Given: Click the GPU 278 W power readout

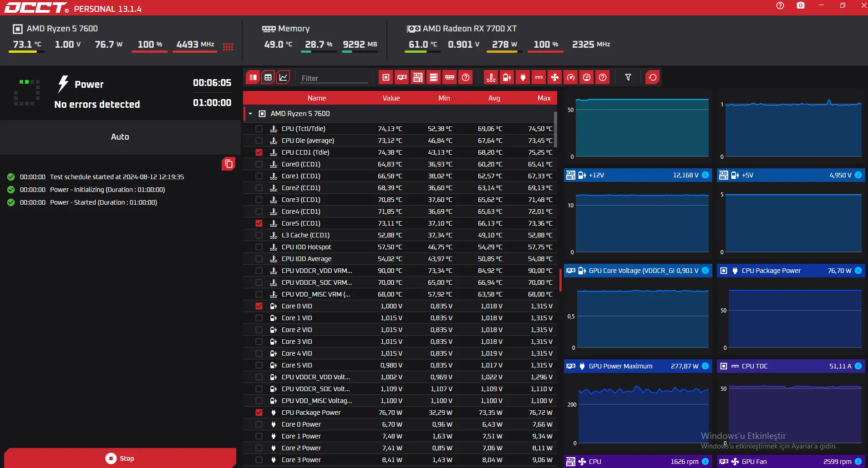Looking at the screenshot, I should click(504, 45).
